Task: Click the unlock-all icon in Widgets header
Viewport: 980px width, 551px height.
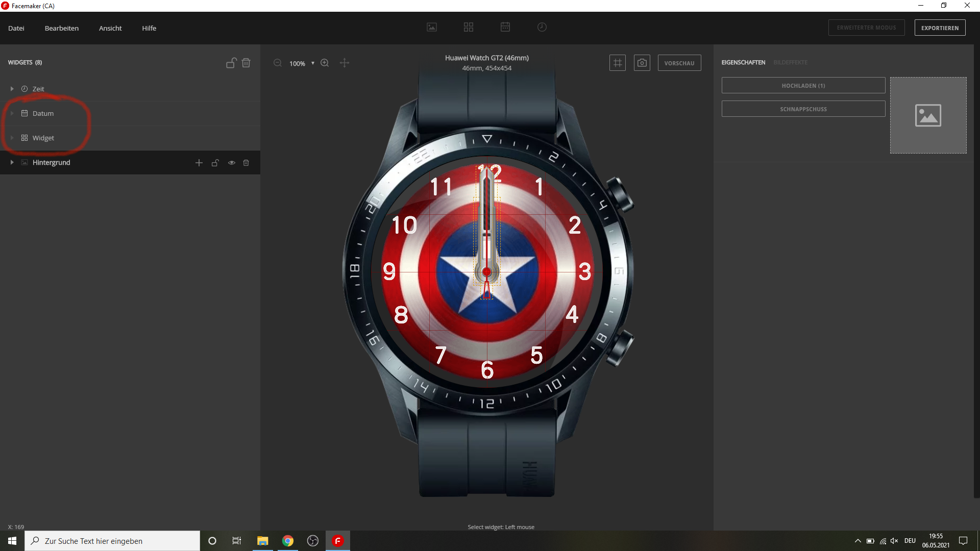Action: (231, 63)
